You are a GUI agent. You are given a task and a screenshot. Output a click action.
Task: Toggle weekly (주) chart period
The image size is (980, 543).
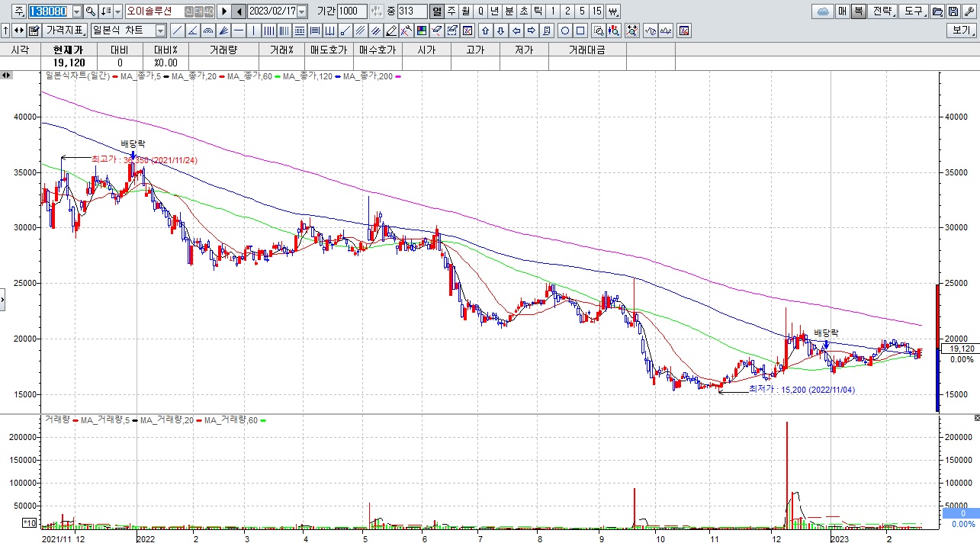tap(451, 11)
